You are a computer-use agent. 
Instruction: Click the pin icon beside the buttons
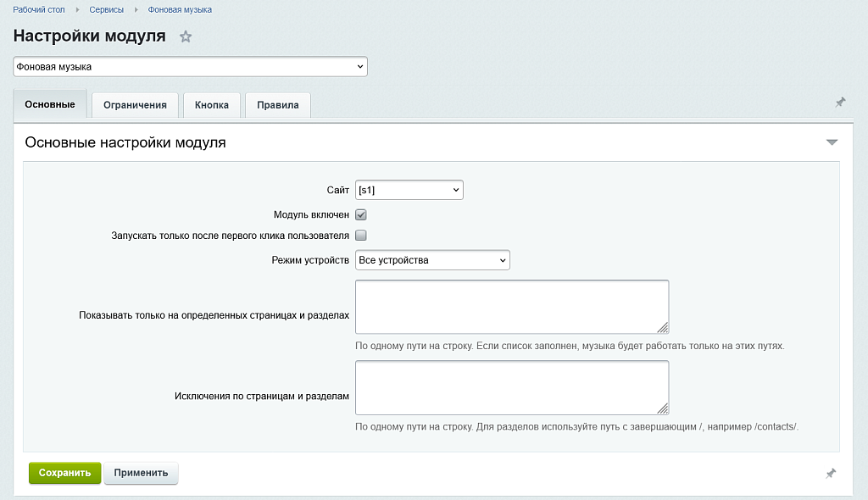[x=831, y=474]
